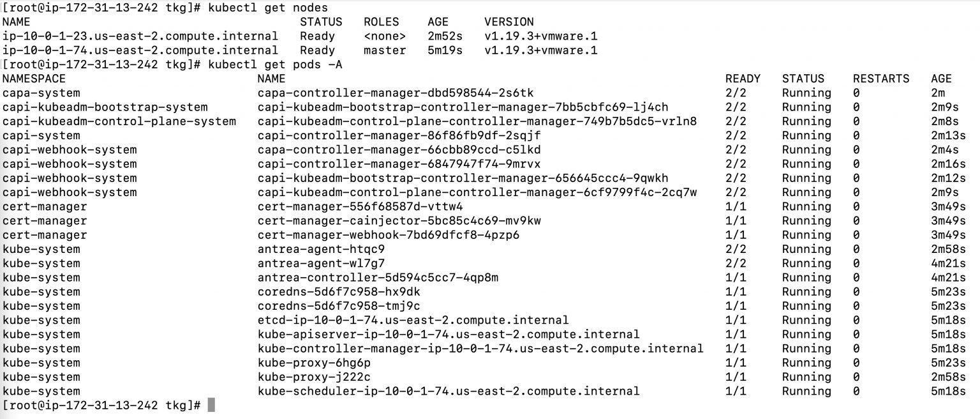Click the antrea-controller-5d594c5cc7-4qp8m pod name

click(x=378, y=278)
